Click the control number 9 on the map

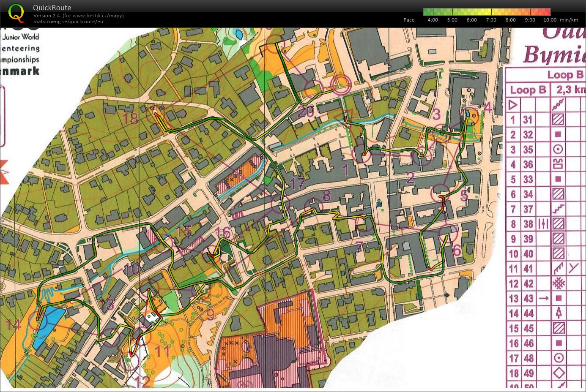pyautogui.click(x=211, y=315)
